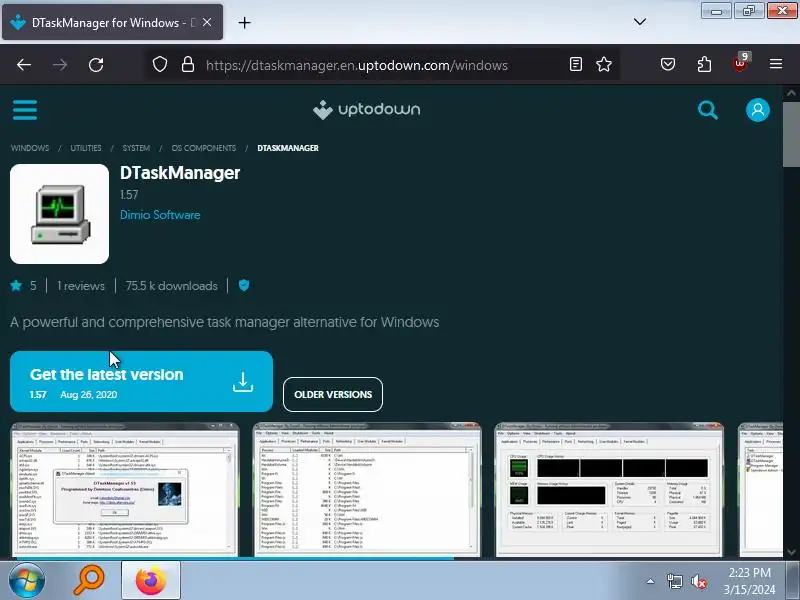The width and height of the screenshot is (800, 600).
Task: Click Get the latest version button
Action: tap(141, 382)
